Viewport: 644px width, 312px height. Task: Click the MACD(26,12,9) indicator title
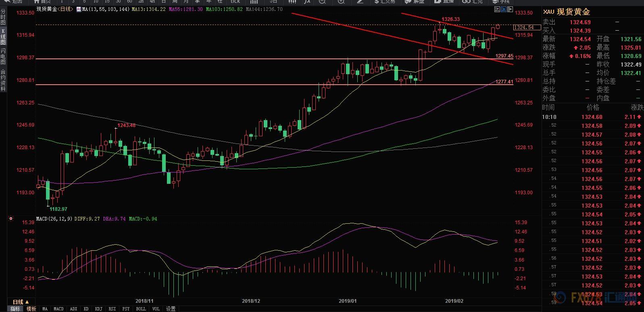point(54,219)
